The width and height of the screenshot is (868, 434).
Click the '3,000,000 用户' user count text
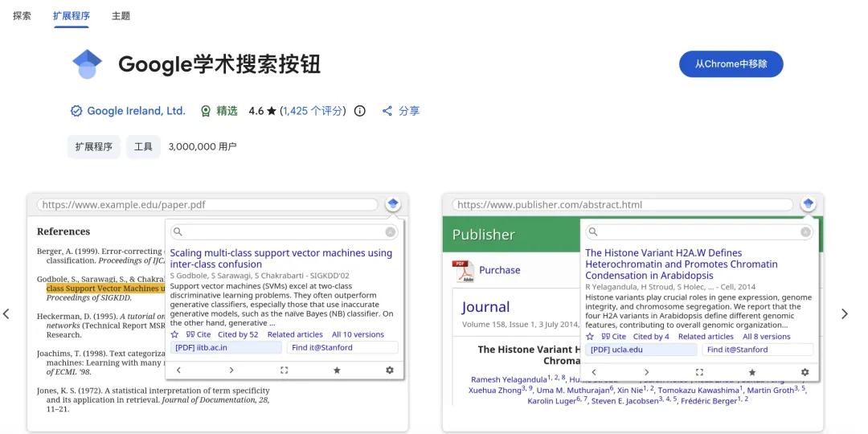203,147
